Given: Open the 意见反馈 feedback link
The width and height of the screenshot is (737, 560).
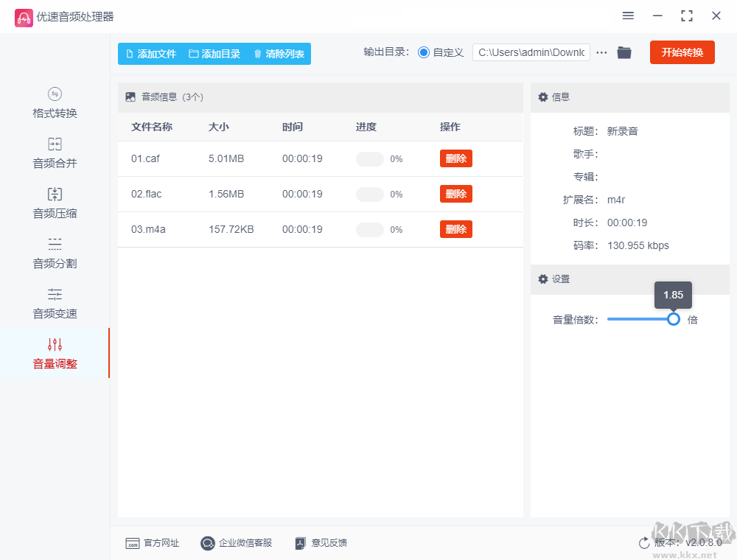Looking at the screenshot, I should [x=321, y=543].
